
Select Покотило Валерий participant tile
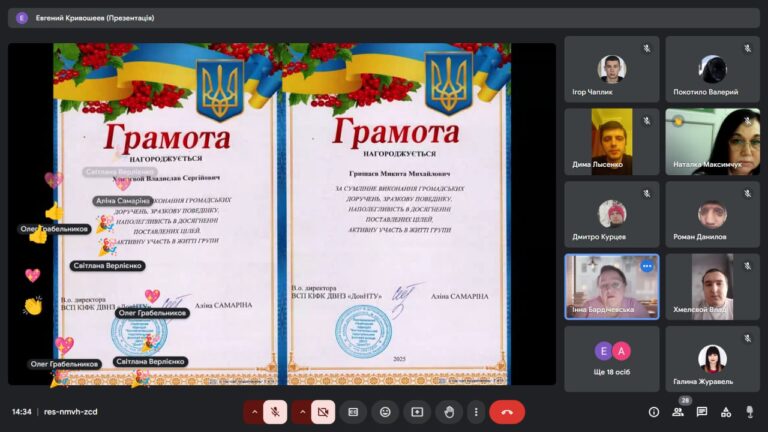pyautogui.click(x=713, y=69)
